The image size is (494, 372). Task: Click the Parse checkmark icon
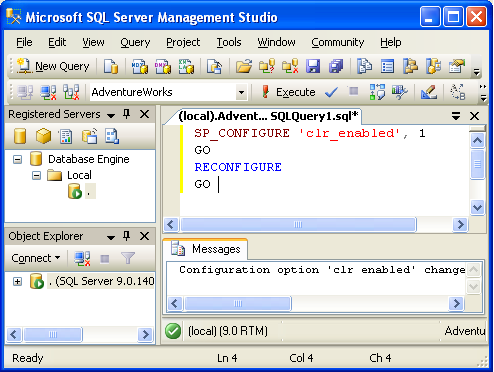331,92
